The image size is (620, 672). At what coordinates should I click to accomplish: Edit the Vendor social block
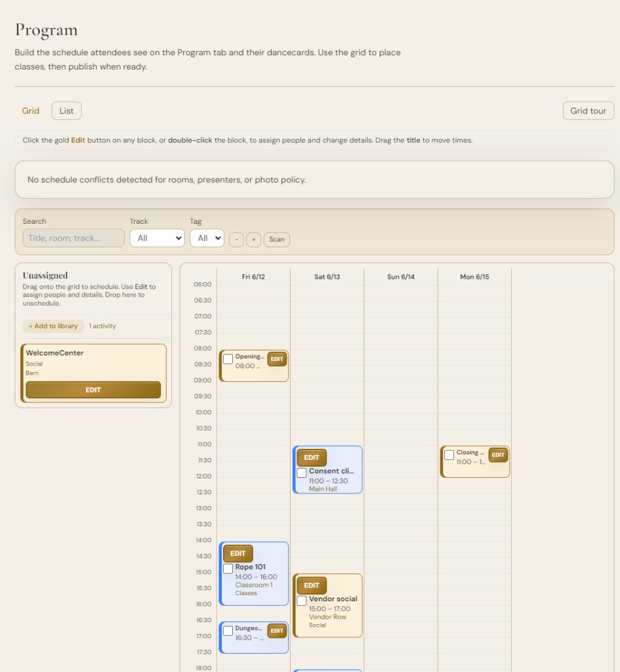(x=312, y=585)
